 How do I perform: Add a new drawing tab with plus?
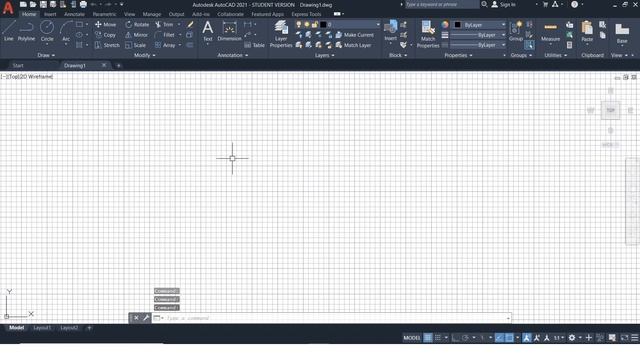tap(119, 65)
